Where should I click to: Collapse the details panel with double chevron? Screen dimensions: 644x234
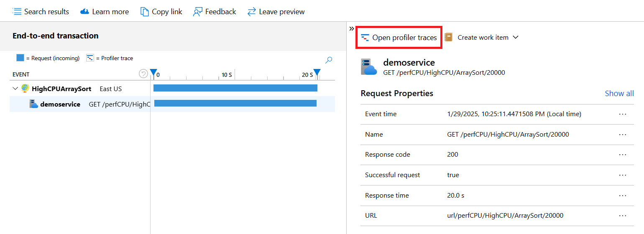352,28
